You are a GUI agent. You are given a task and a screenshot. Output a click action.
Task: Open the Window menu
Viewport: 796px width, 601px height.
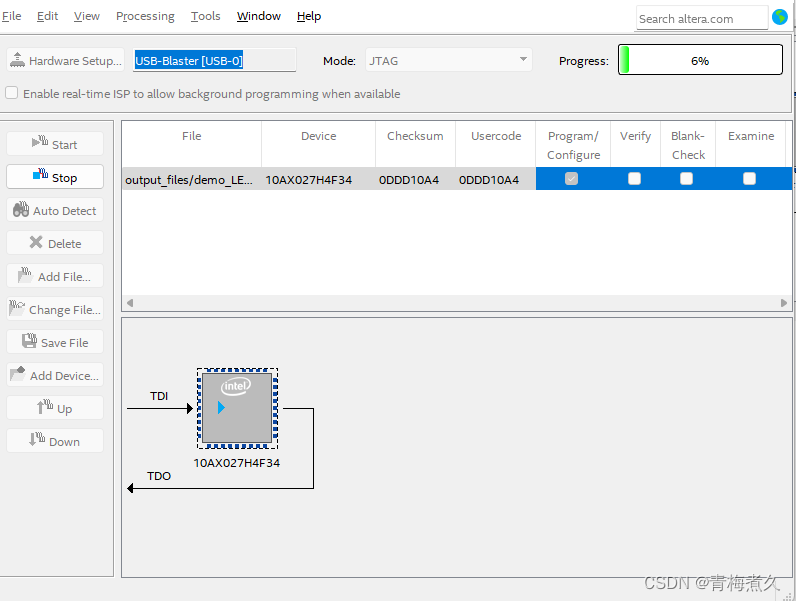(259, 16)
